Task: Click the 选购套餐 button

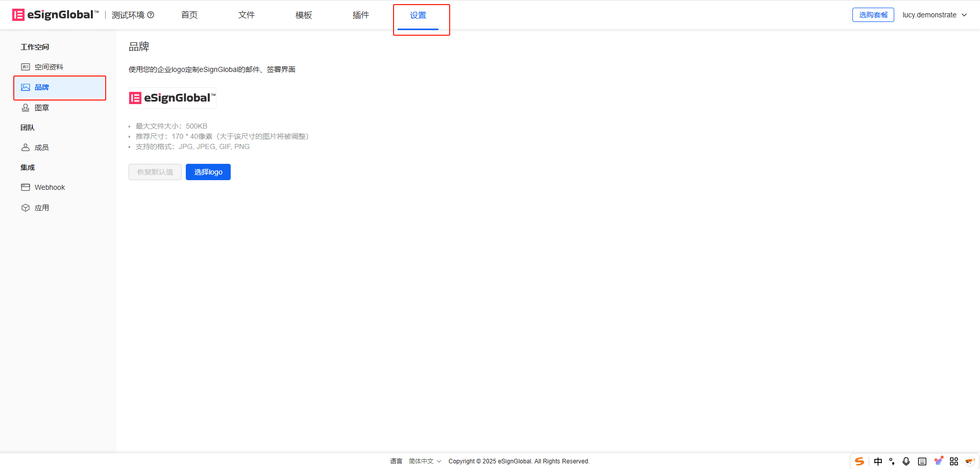Action: pyautogui.click(x=873, y=15)
